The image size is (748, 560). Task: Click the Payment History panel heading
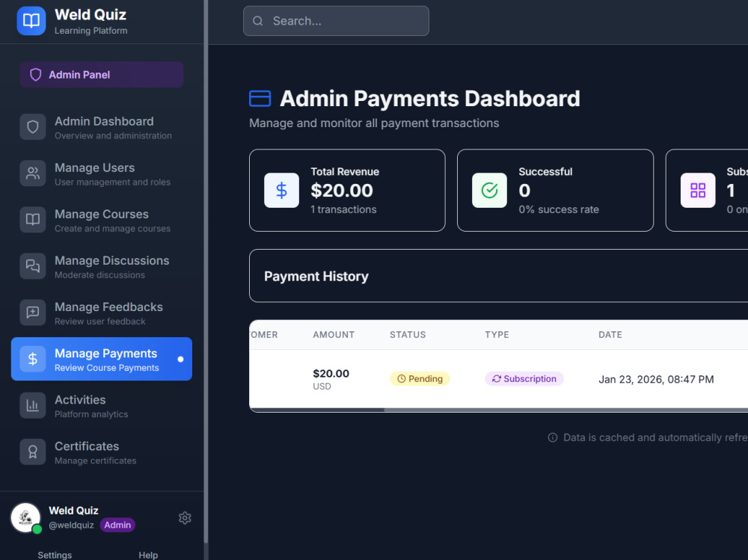coord(316,276)
